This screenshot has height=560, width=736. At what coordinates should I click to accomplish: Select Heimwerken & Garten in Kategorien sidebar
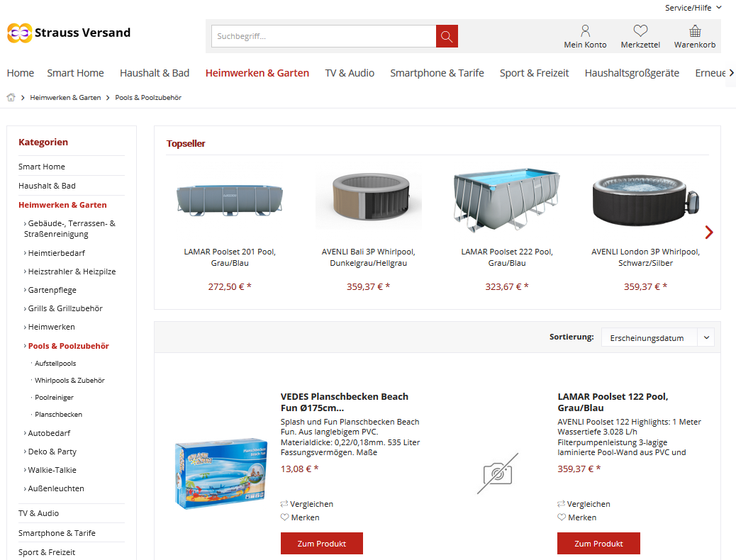62,205
